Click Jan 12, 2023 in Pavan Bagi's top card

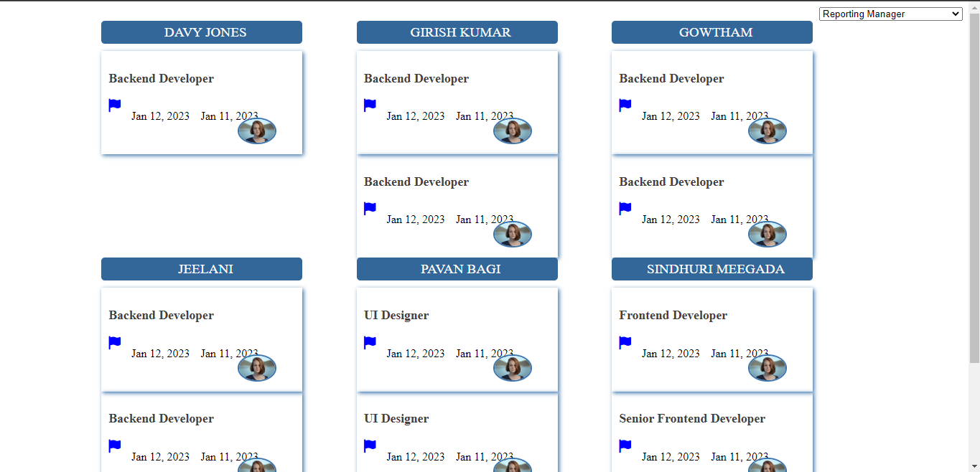click(416, 354)
